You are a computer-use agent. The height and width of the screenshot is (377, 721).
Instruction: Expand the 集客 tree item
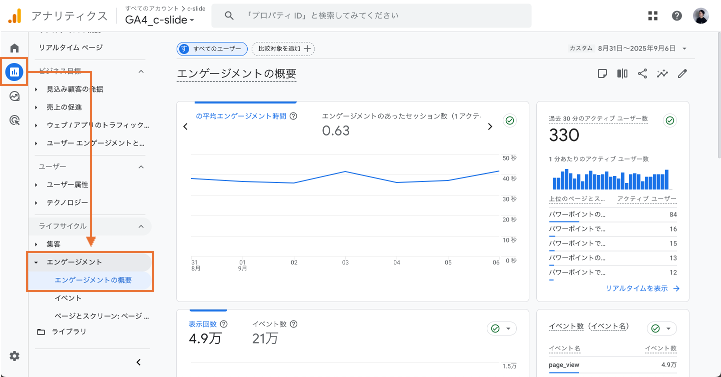point(36,244)
